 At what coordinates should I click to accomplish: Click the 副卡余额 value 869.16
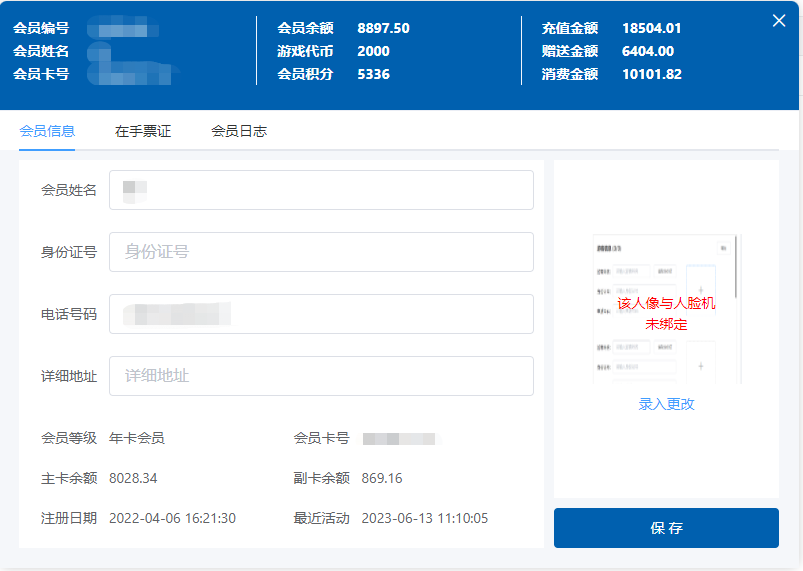pos(382,478)
